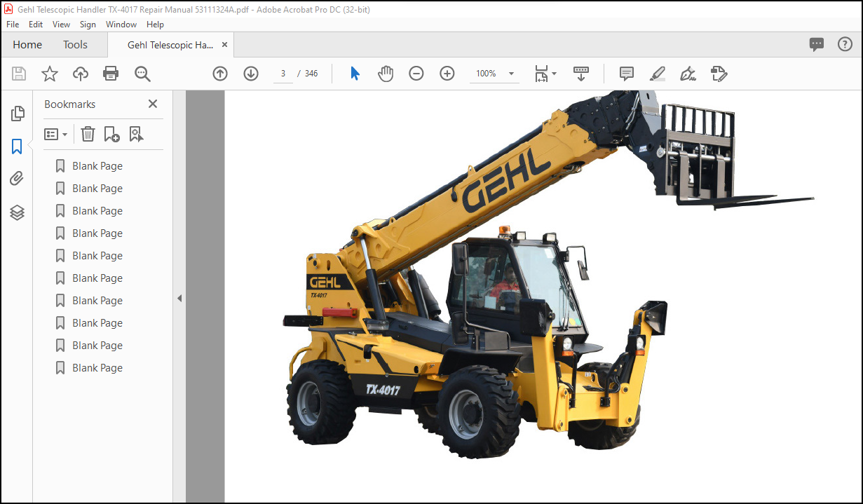Click find current bookmark icon
The image size is (863, 504).
136,134
